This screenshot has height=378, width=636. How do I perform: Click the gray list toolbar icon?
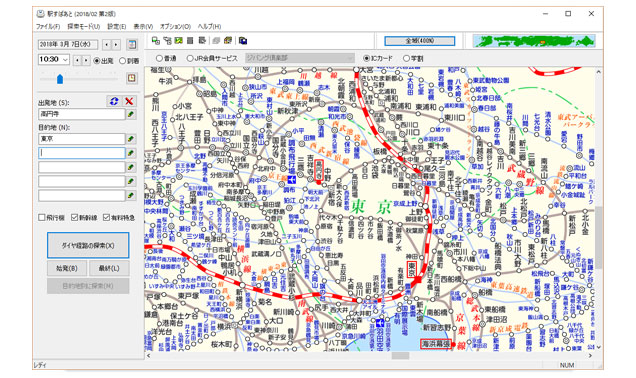(190, 41)
